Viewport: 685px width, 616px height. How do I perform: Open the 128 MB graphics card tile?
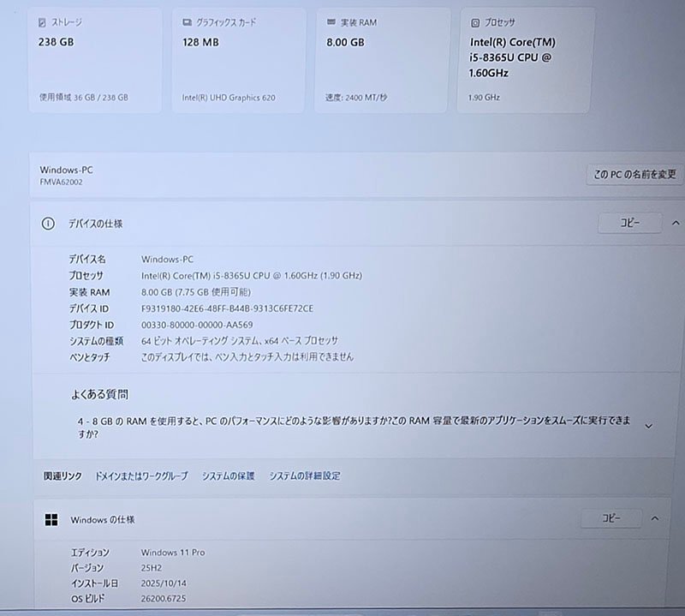point(239,61)
